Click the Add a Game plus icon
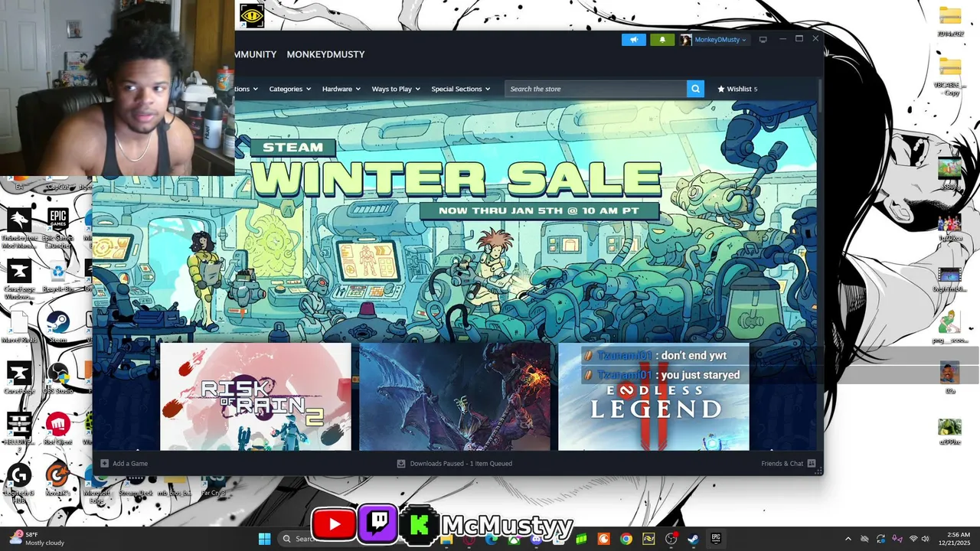This screenshot has width=980, height=551. click(x=105, y=463)
